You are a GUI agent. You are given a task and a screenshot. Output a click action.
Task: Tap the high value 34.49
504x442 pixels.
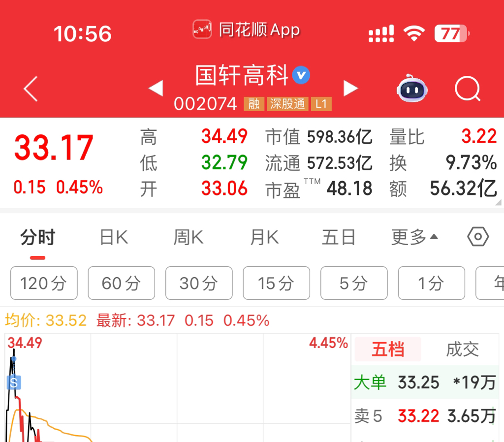pyautogui.click(x=224, y=136)
